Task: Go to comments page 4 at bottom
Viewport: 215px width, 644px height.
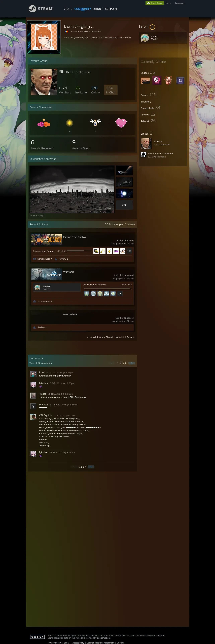Action: pos(86,467)
